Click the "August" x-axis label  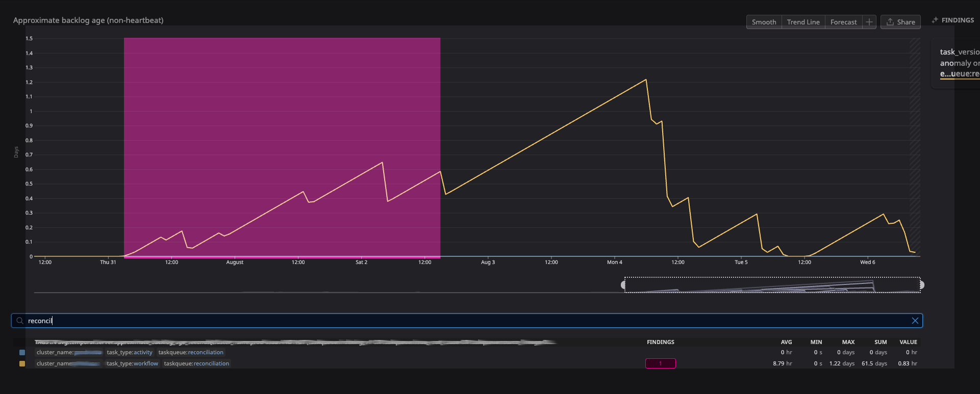point(235,262)
